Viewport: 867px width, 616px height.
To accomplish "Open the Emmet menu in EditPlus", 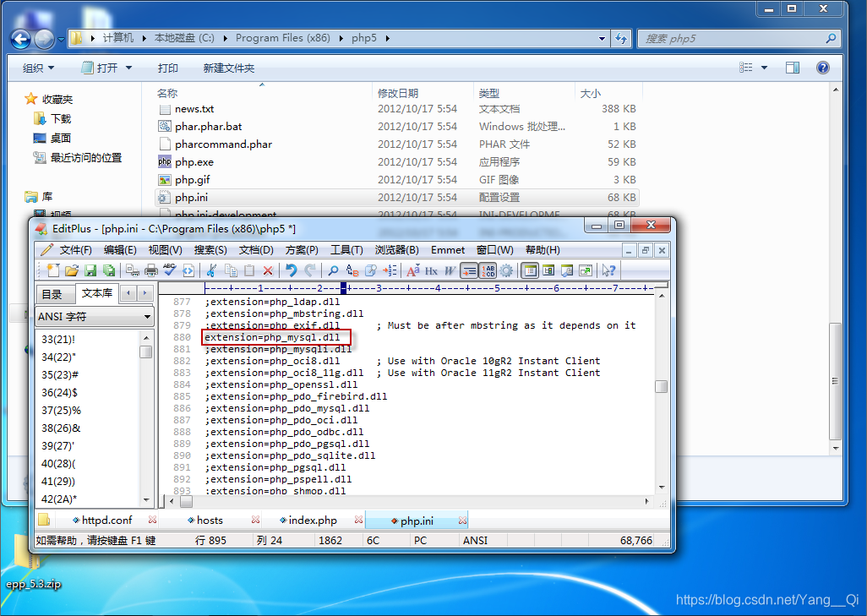I will [448, 250].
